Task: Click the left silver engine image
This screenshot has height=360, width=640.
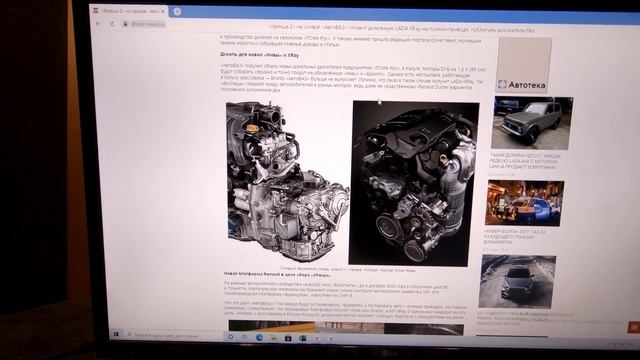Action: [x=287, y=182]
